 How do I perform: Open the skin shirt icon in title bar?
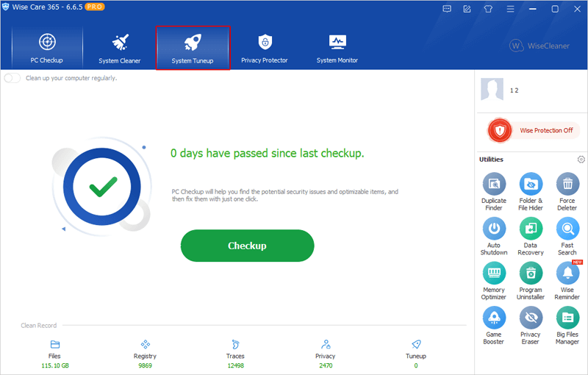[x=488, y=9]
